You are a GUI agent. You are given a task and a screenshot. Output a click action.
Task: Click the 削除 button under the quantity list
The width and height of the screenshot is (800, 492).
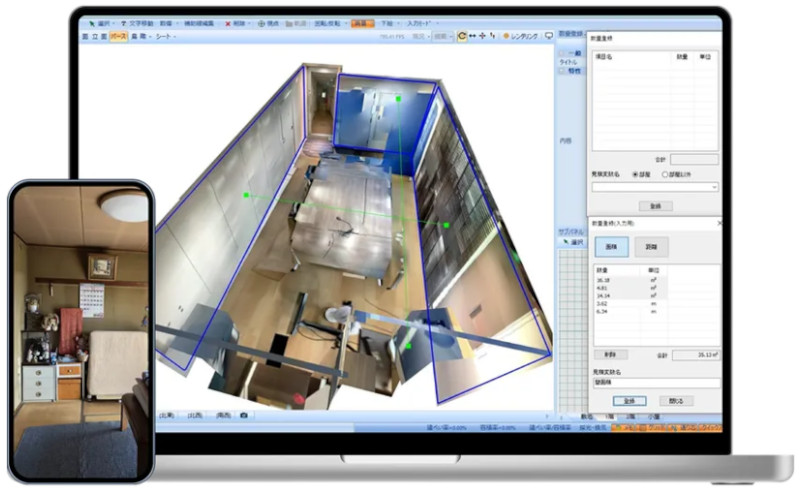tap(609, 354)
